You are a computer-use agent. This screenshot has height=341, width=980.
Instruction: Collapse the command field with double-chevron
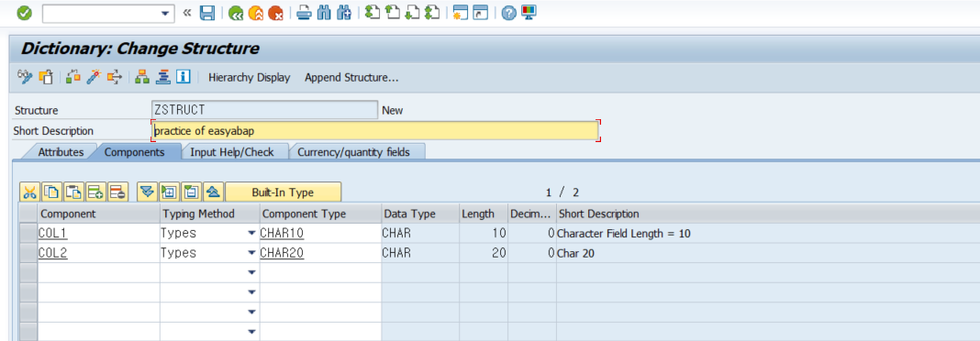tap(187, 13)
